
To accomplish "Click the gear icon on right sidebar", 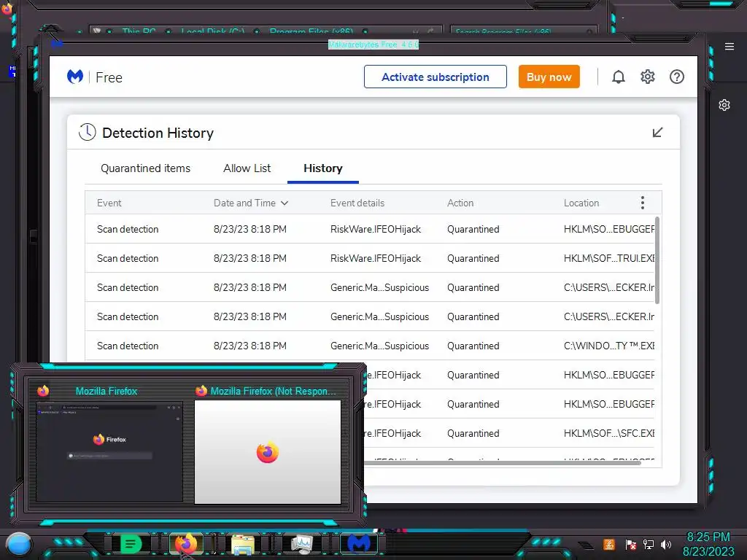I will 724,105.
